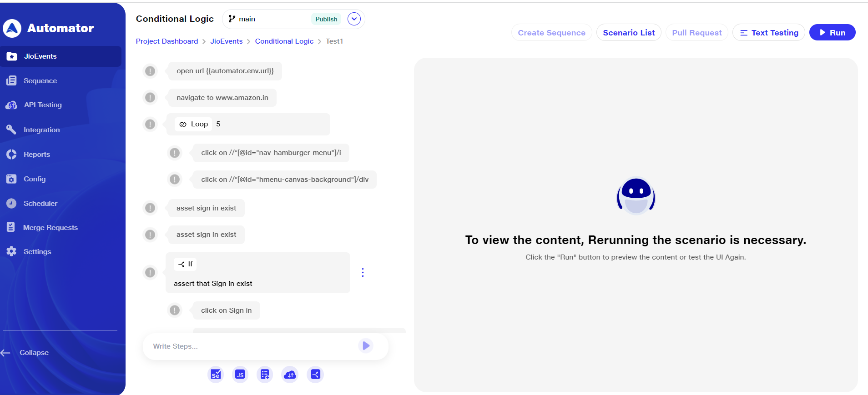The image size is (868, 395).
Task: Click the Settings gear icon
Action: pos(11,251)
